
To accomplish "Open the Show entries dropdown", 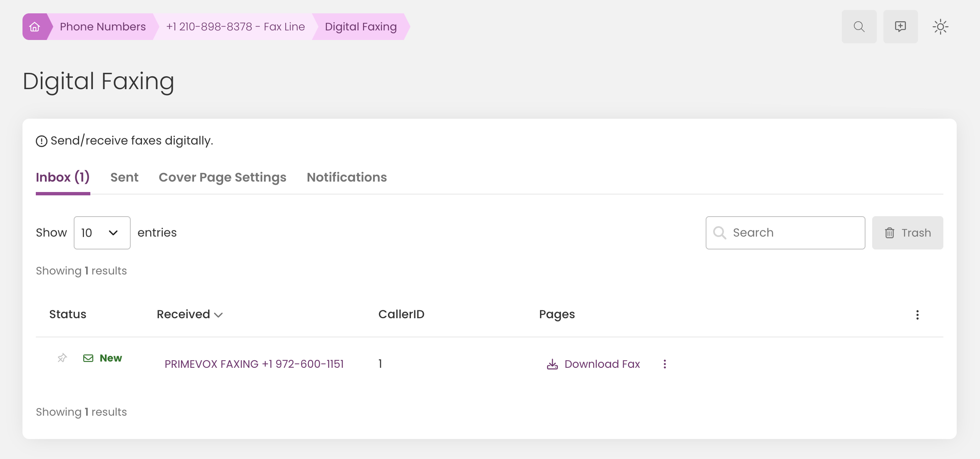I will 102,232.
